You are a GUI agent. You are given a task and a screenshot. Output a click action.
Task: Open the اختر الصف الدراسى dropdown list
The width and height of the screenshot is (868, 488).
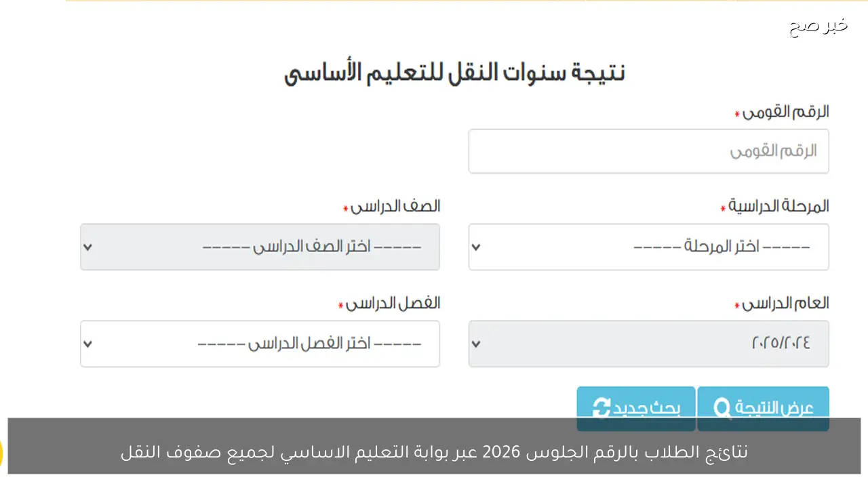pyautogui.click(x=260, y=247)
